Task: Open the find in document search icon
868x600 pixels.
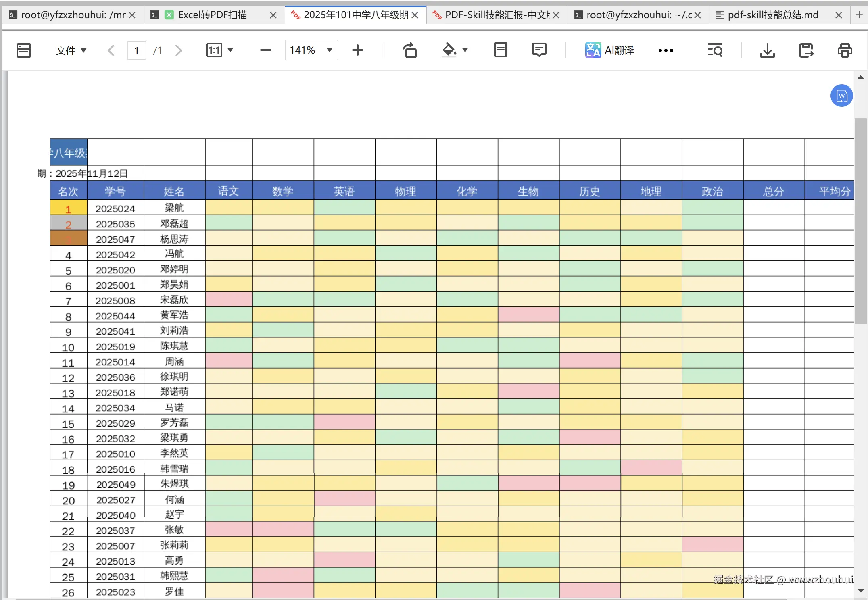Action: coord(715,50)
